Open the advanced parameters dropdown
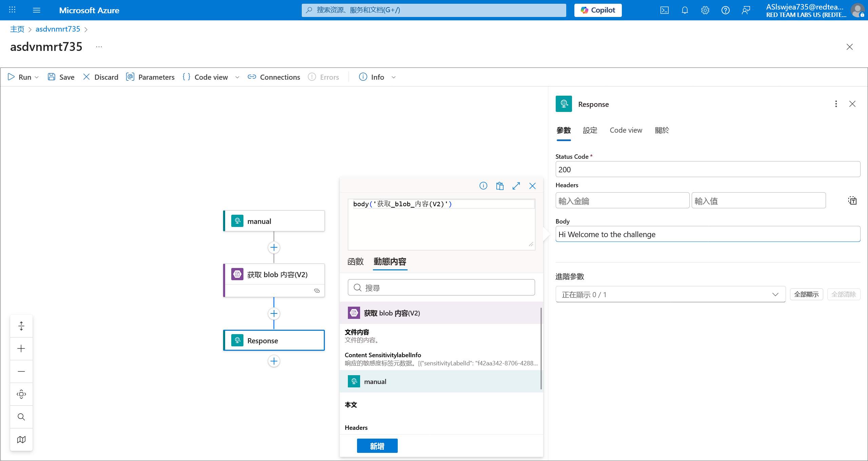Image resolution: width=868 pixels, height=461 pixels. [670, 294]
